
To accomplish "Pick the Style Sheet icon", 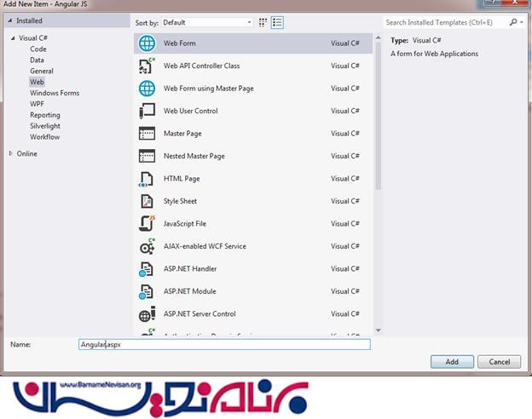I will coord(147,201).
